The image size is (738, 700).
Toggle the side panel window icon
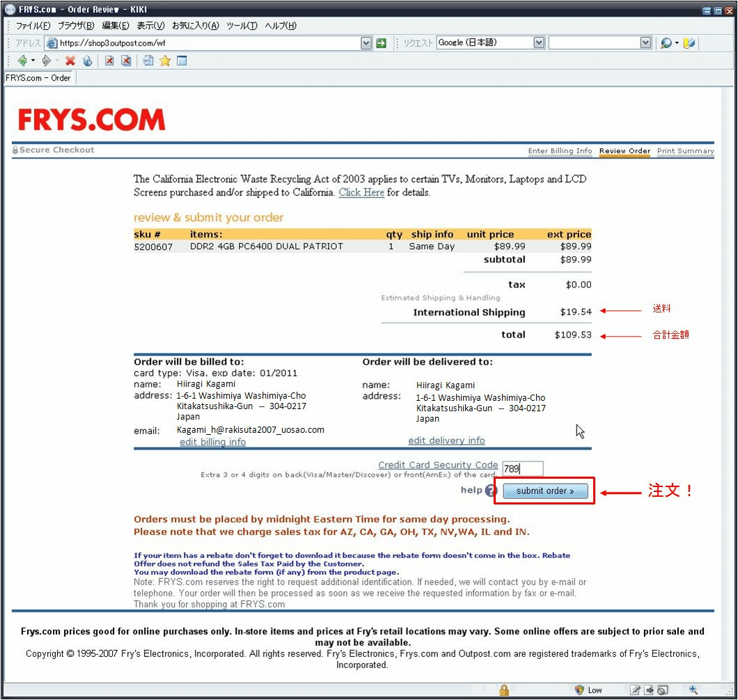click(182, 61)
